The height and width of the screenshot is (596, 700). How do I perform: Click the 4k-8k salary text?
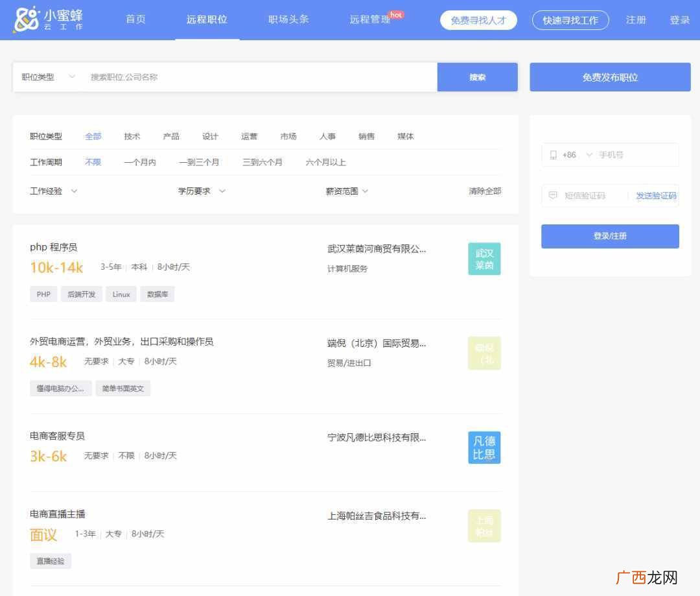click(48, 362)
